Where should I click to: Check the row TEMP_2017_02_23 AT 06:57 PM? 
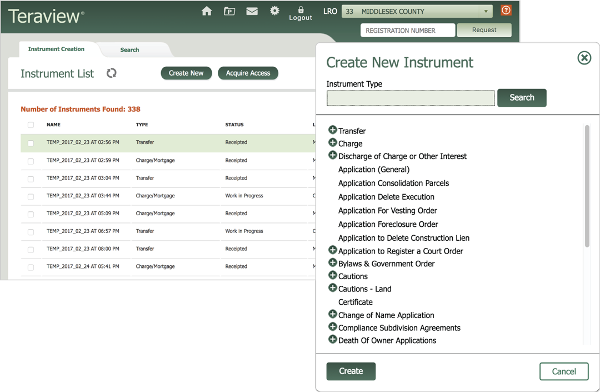pyautogui.click(x=31, y=232)
